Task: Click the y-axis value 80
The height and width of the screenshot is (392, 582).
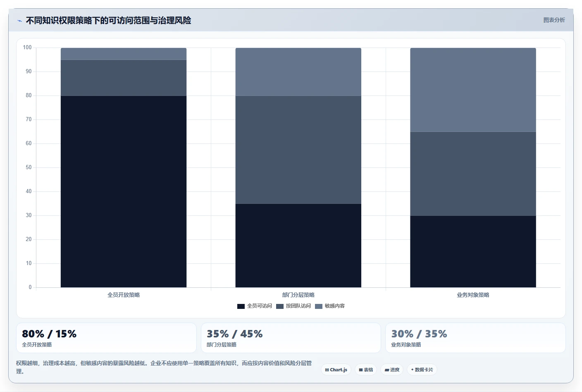Action: click(x=29, y=96)
